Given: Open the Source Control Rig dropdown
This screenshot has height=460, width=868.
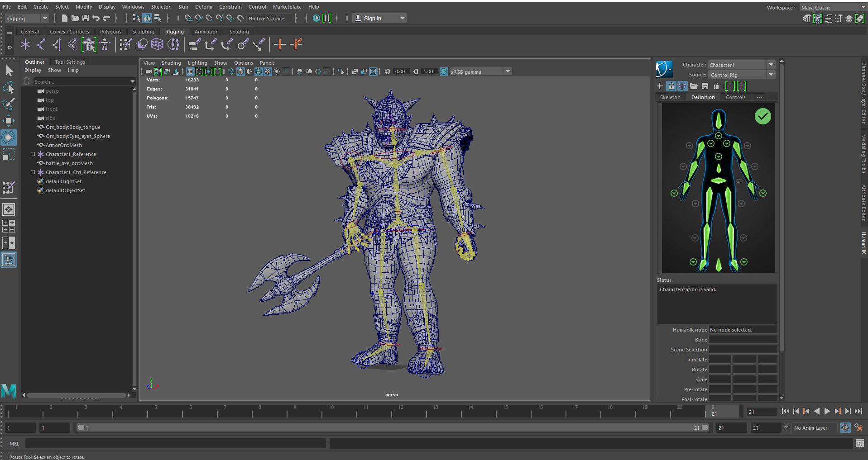Looking at the screenshot, I should tap(742, 75).
